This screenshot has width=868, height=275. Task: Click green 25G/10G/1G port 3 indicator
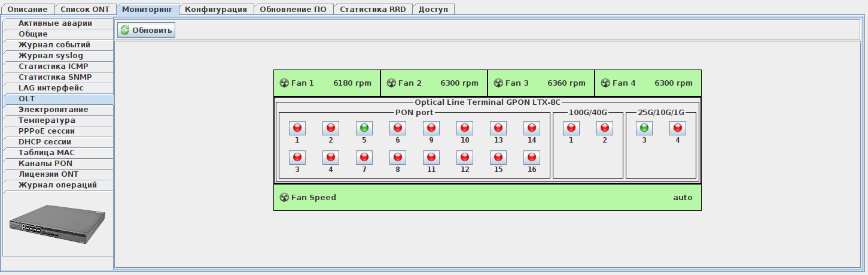pos(644,128)
